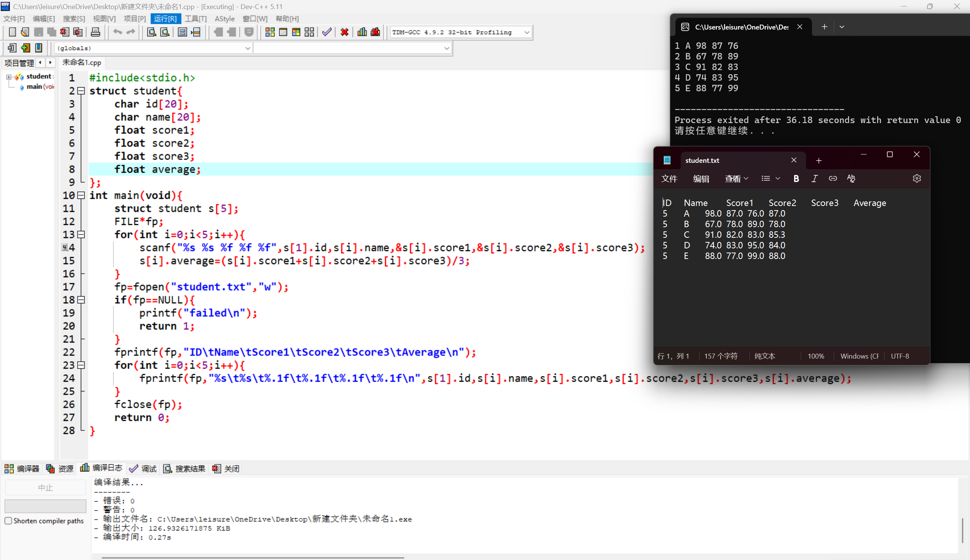Click the 编辑 menu in Notepad
Screen dimensions: 970x560
point(700,178)
